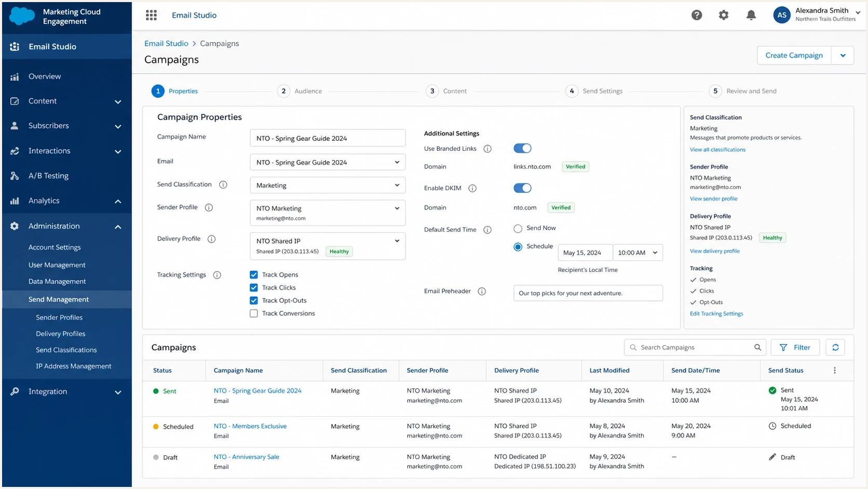Go to step 3 Content
This screenshot has width=868, height=489.
446,91
